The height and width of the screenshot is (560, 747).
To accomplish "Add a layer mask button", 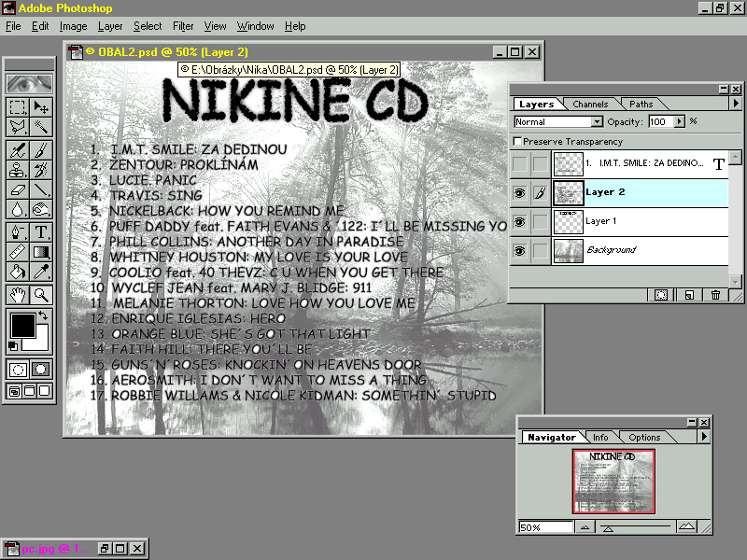I will click(x=661, y=295).
